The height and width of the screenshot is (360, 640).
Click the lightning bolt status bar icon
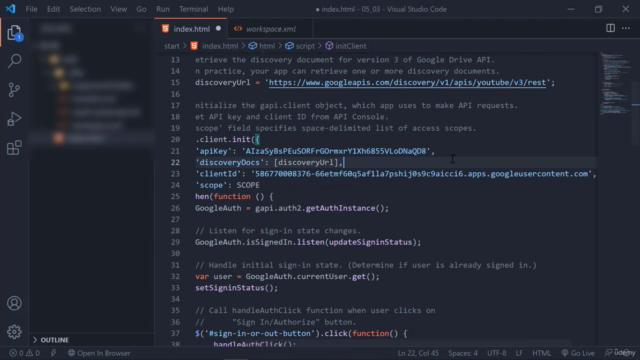click(53, 353)
